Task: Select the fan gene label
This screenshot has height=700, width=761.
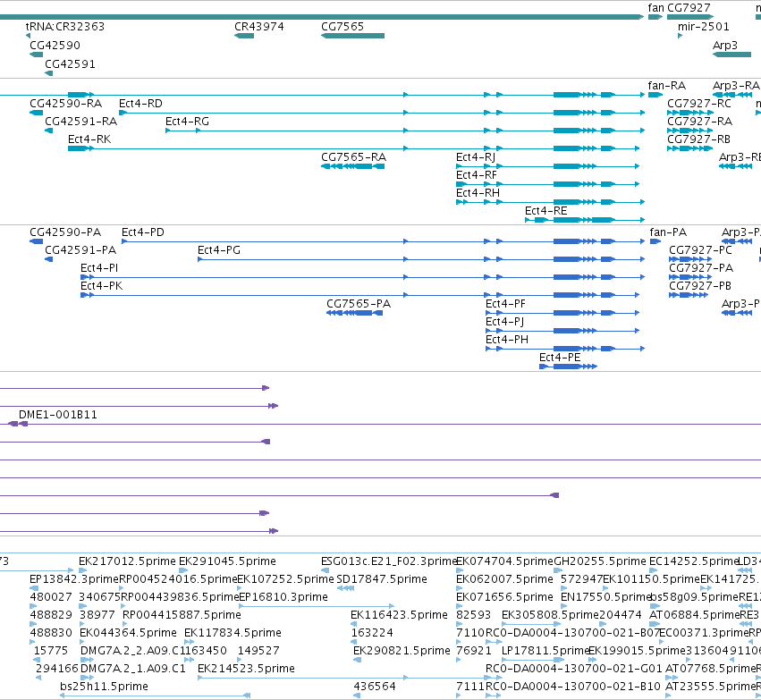Action: click(x=655, y=8)
